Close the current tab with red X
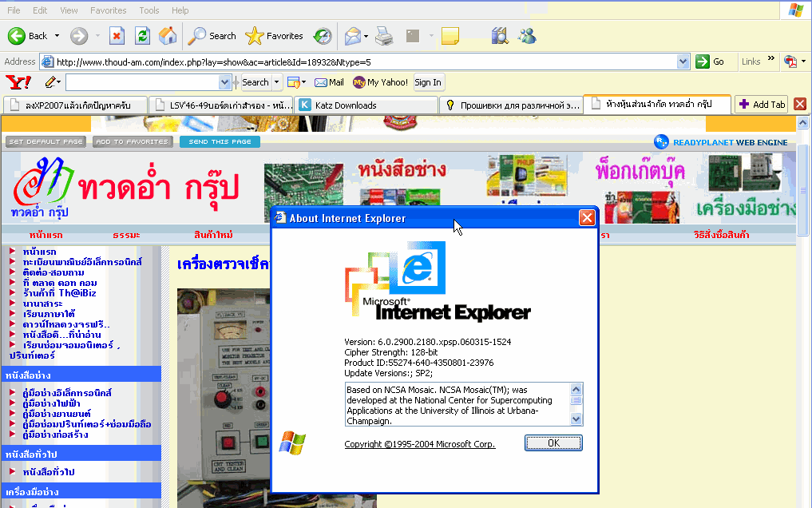The image size is (812, 508). pos(800,104)
